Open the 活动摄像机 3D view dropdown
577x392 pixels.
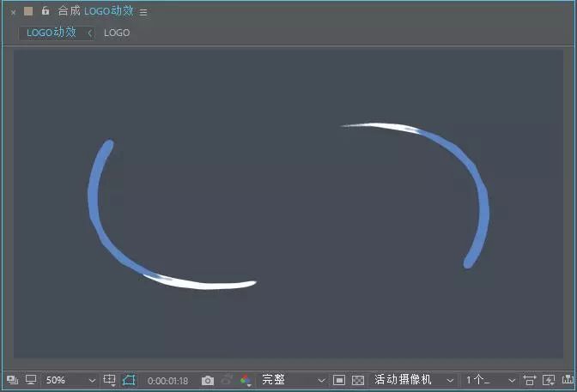[414, 380]
